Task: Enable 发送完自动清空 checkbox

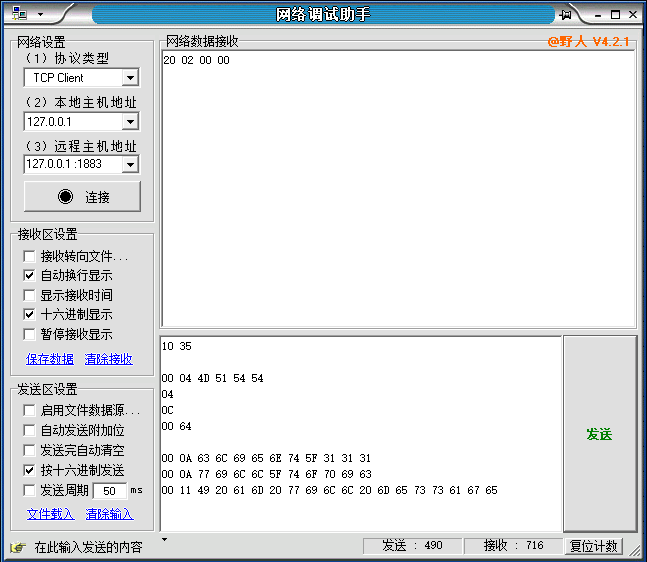Action: coord(29,450)
